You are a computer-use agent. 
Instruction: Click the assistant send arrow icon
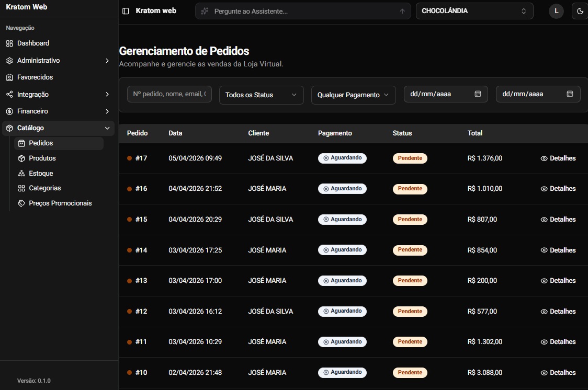402,11
